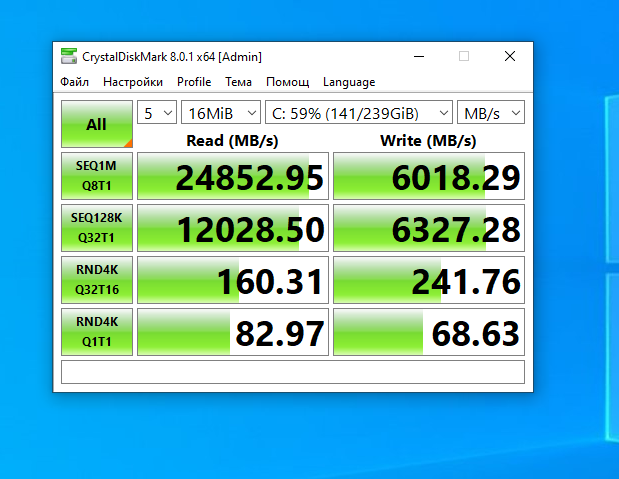This screenshot has width=619, height=479.
Task: Open the Настройки menu
Action: [133, 82]
